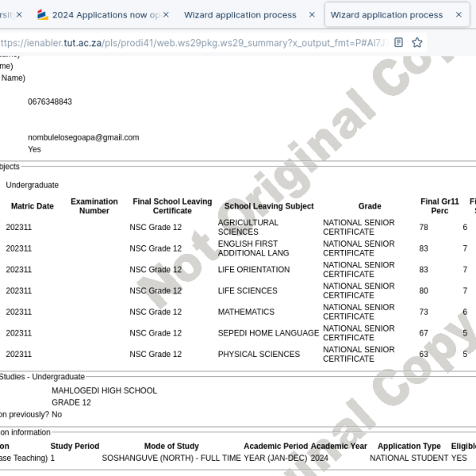Click percentage 78 for Agricultural Sciences
476x476 pixels.
424,228
